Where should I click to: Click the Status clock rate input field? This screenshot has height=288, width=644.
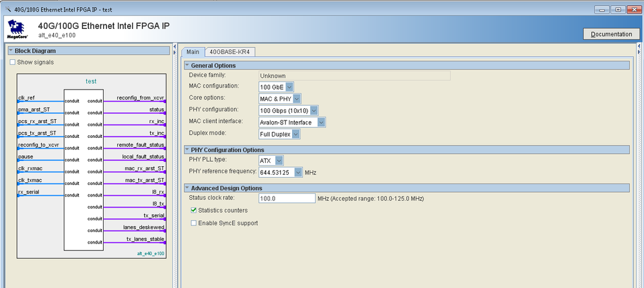[x=287, y=198]
